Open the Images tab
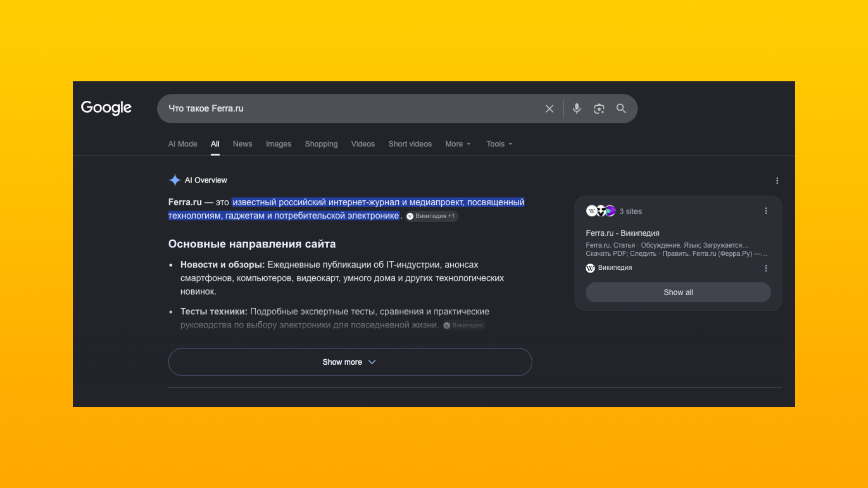The width and height of the screenshot is (868, 488). pyautogui.click(x=278, y=144)
